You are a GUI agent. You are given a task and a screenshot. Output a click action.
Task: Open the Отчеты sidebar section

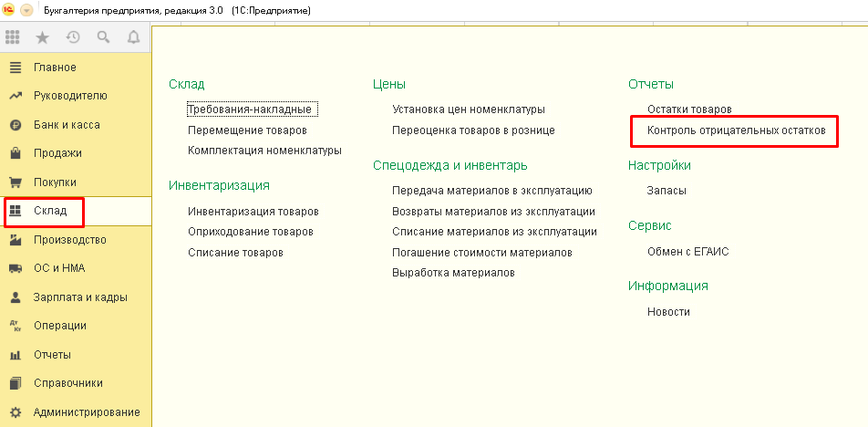tap(52, 354)
